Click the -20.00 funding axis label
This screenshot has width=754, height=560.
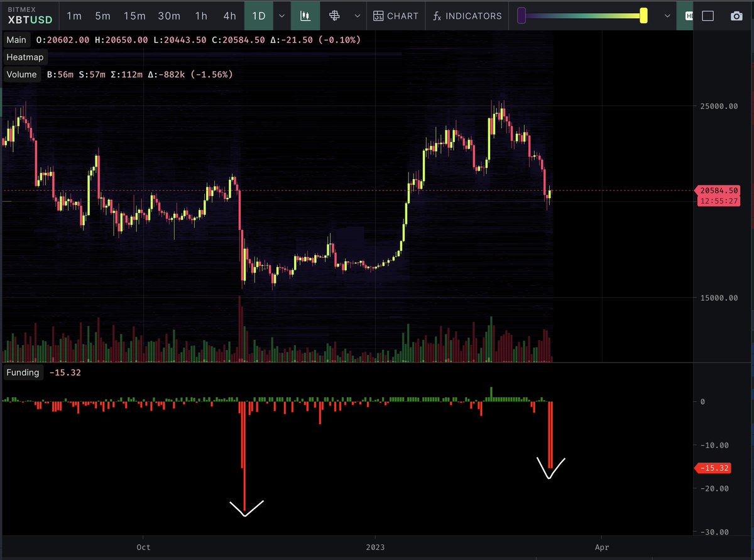(715, 488)
